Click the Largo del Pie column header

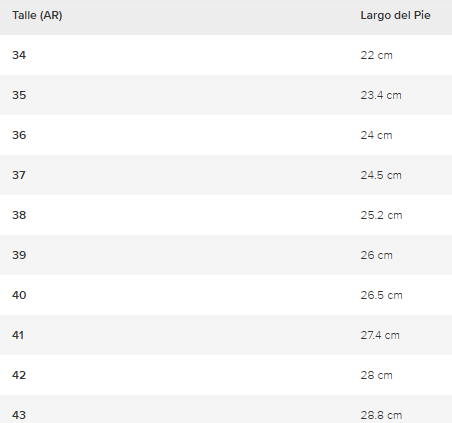[x=395, y=15]
